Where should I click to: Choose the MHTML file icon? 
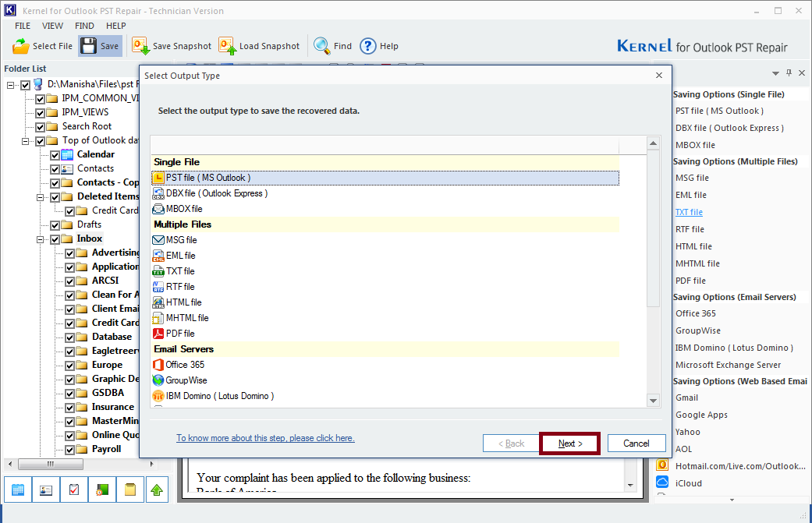158,318
